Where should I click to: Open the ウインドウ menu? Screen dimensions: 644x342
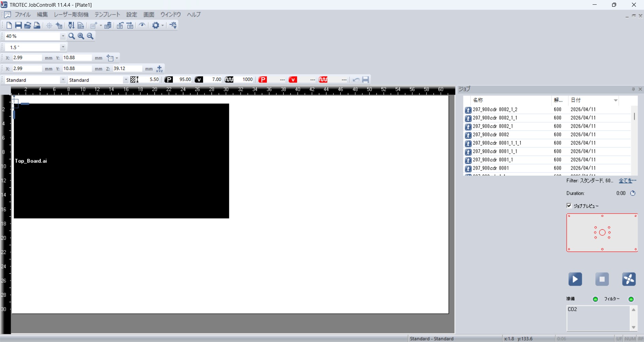tap(171, 14)
